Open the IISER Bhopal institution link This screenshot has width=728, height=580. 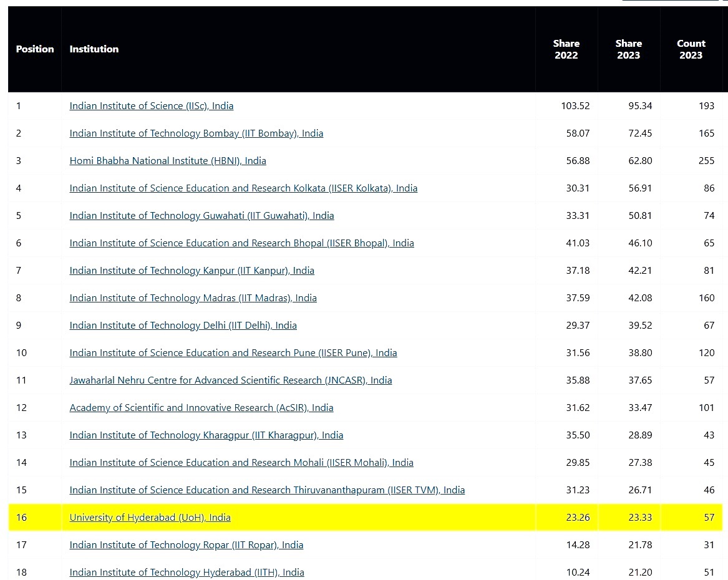241,243
